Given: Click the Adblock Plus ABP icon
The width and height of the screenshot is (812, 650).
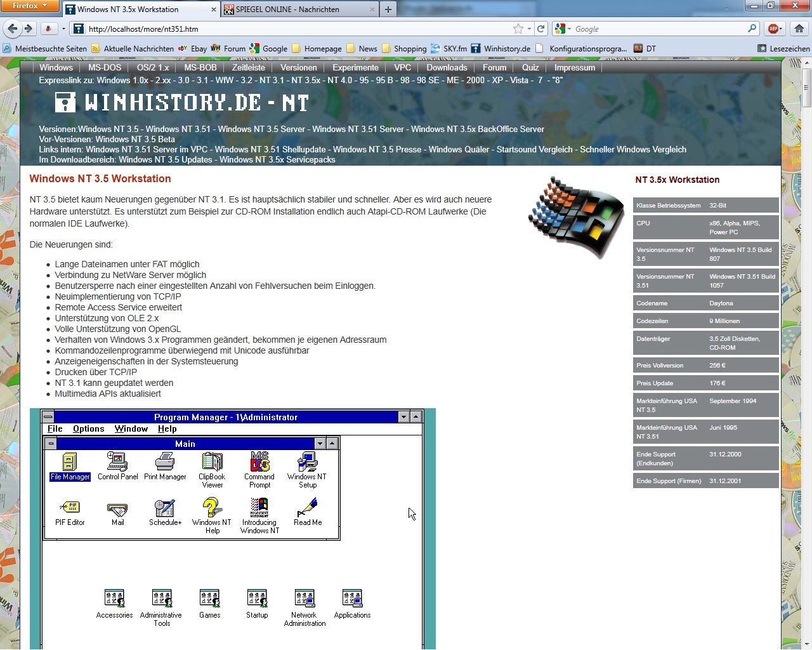Looking at the screenshot, I should (773, 29).
